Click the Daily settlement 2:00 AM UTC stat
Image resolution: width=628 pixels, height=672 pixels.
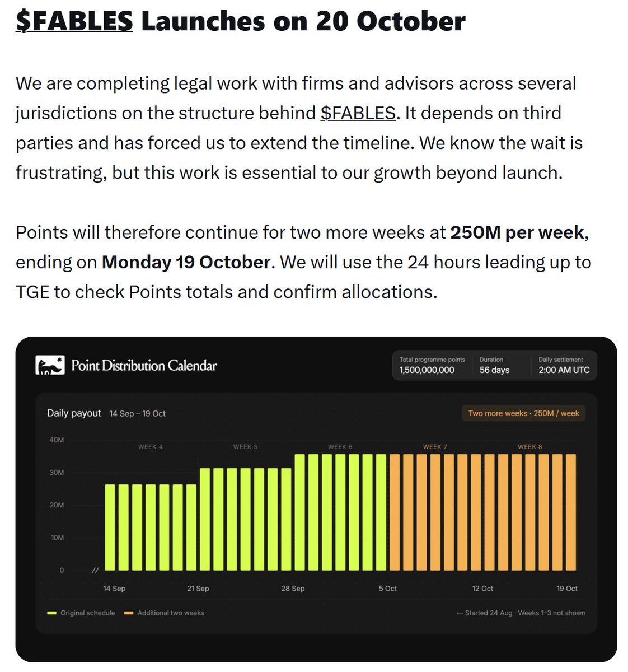tap(564, 365)
